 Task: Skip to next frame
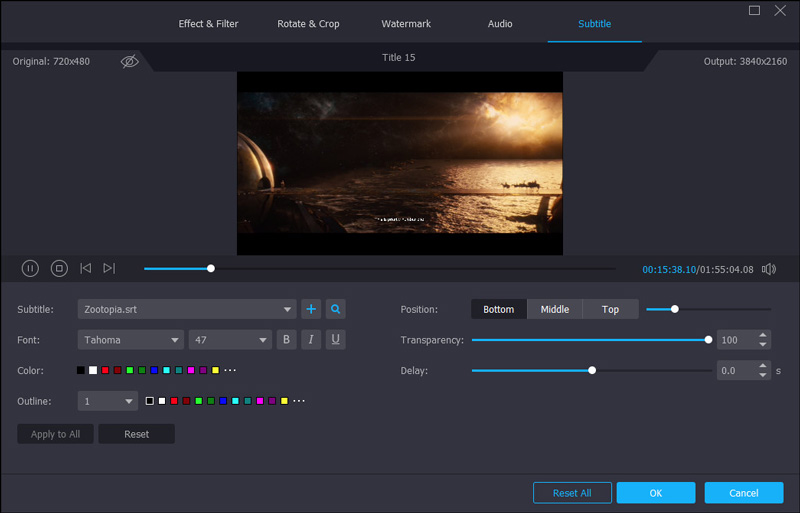(x=109, y=268)
